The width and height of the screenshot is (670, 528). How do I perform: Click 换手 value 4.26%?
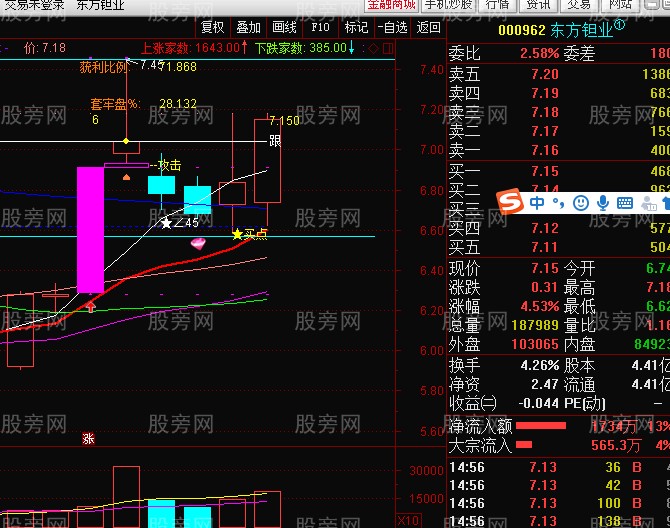click(540, 365)
